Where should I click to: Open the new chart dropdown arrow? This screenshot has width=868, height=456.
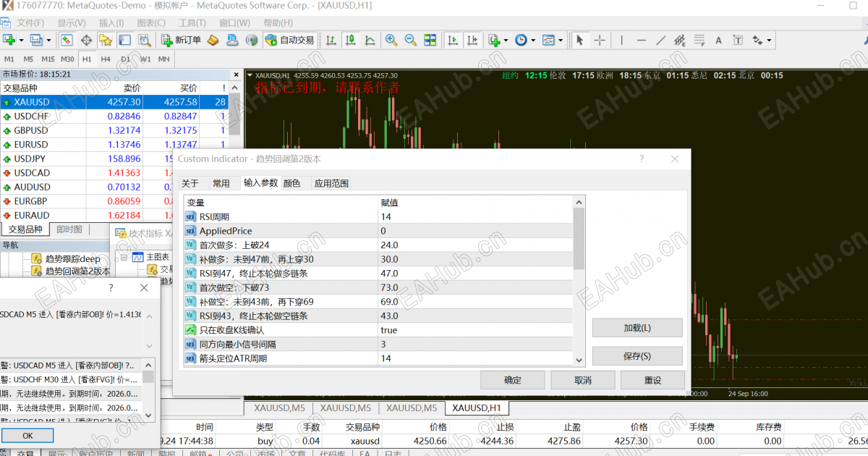(21, 41)
